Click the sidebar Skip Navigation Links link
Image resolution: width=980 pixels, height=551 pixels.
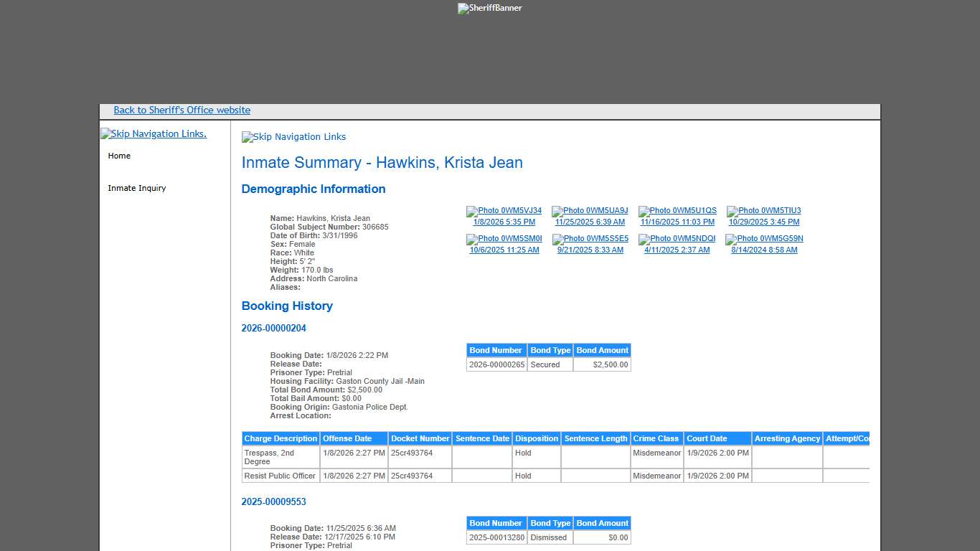154,134
